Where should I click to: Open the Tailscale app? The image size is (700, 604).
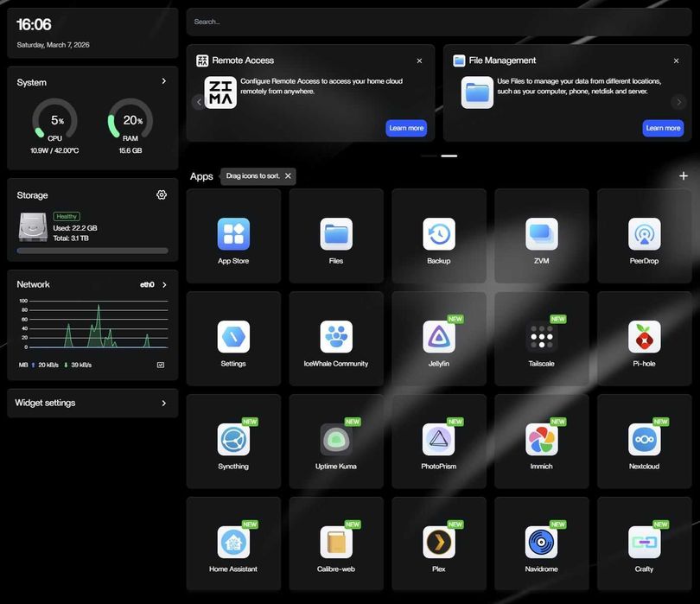pyautogui.click(x=542, y=338)
